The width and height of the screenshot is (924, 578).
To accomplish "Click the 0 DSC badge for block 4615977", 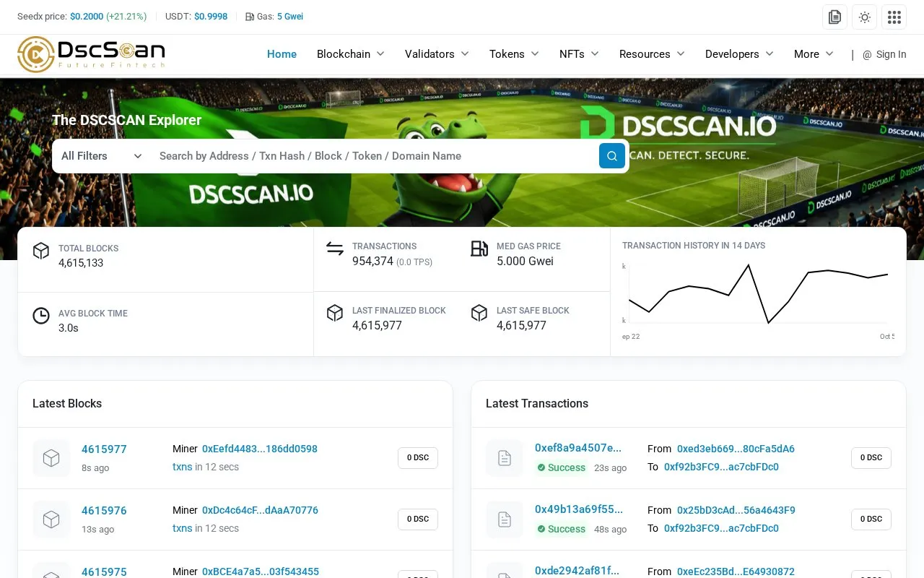I will click(418, 458).
